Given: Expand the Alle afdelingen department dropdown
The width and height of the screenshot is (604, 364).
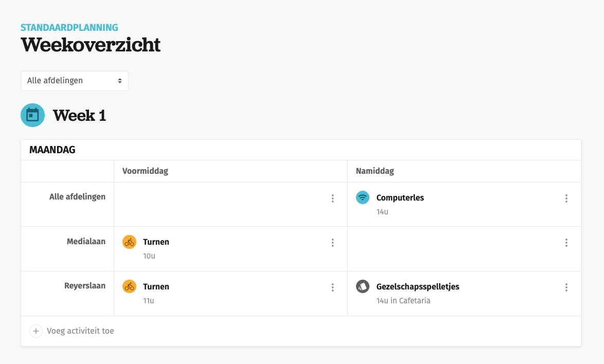Looking at the screenshot, I should pyautogui.click(x=75, y=81).
